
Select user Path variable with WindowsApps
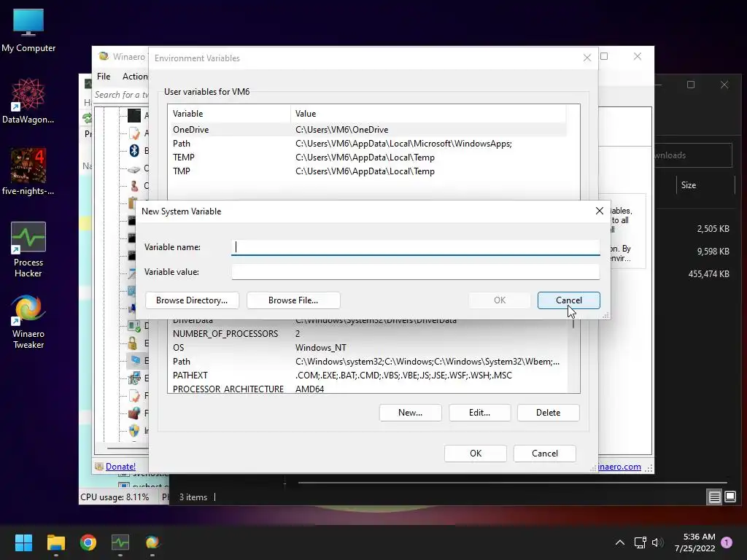[x=368, y=144]
